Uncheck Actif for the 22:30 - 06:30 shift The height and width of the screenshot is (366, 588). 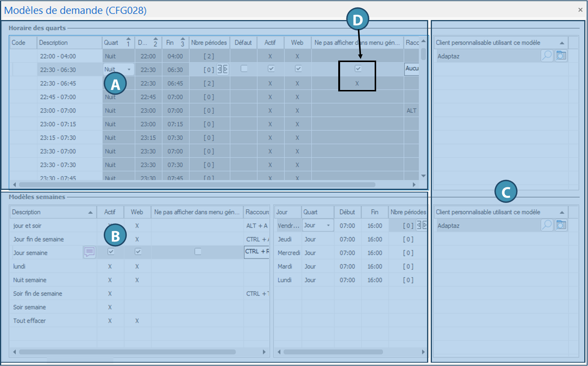[x=271, y=69]
